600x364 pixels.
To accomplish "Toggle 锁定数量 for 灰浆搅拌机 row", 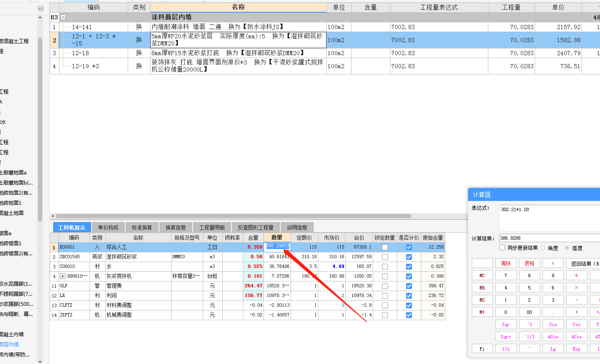I will point(385,276).
